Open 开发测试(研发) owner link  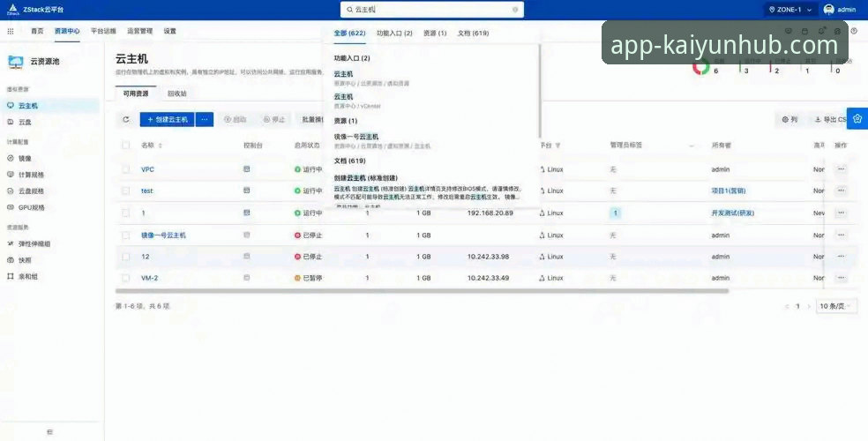(x=733, y=213)
